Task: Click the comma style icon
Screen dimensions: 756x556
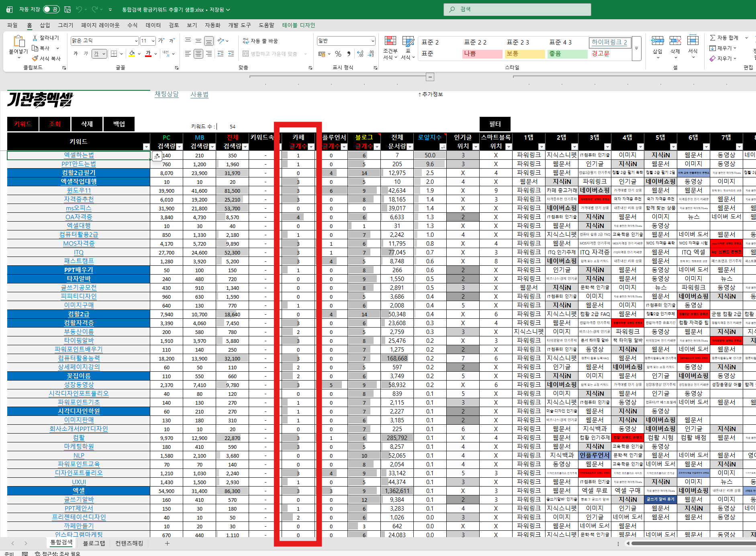Action: click(349, 54)
